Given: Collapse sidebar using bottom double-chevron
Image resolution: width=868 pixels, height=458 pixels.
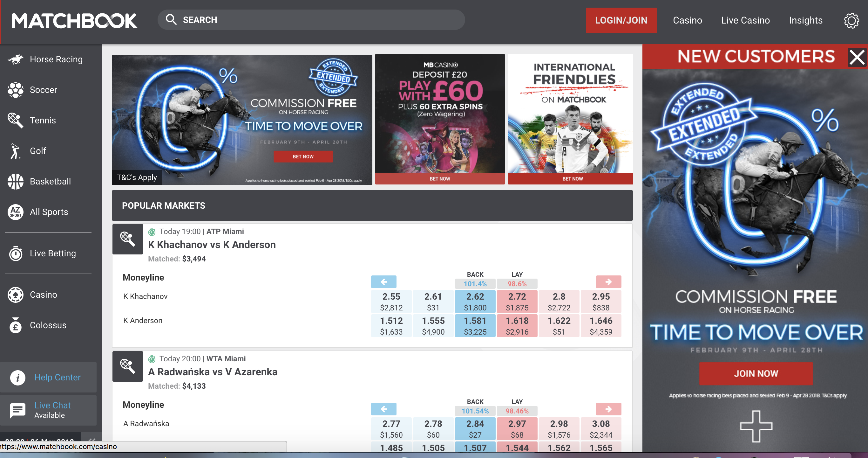Looking at the screenshot, I should coord(92,440).
